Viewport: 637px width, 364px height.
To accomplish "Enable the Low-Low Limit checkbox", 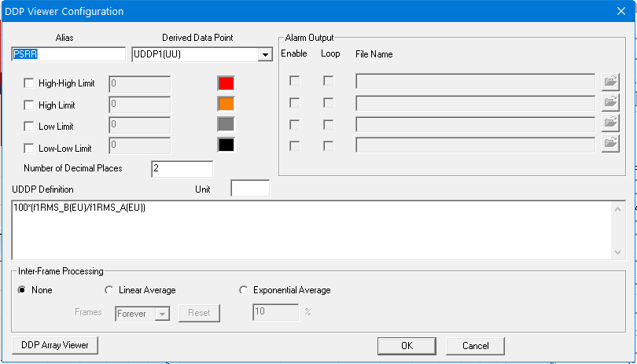I will click(x=29, y=149).
